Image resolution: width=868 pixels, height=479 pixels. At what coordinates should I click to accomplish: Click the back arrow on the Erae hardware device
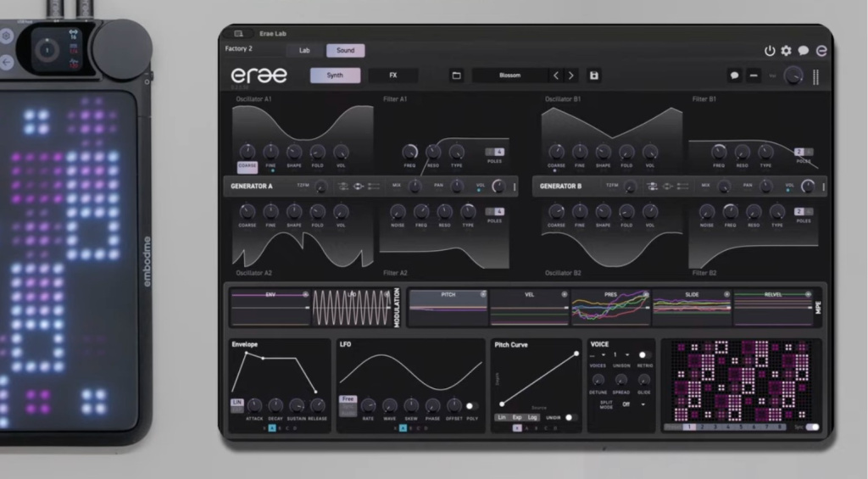6,62
